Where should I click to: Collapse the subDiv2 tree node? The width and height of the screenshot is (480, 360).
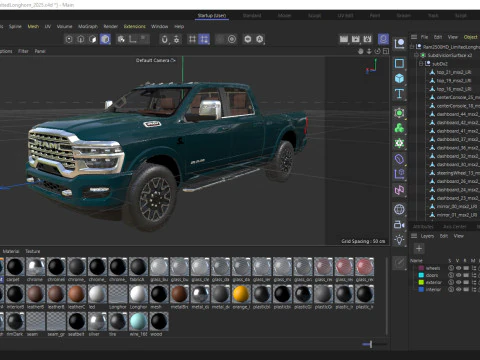421,64
